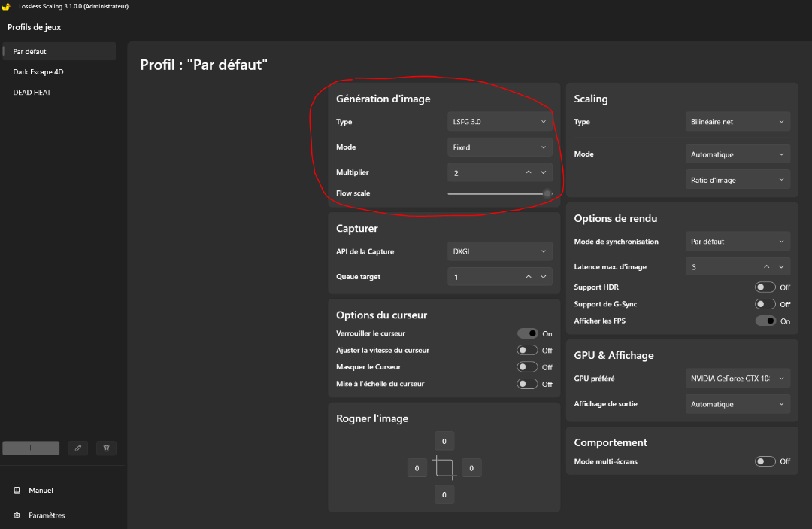Increase the Multiplier with the up arrow

click(529, 172)
